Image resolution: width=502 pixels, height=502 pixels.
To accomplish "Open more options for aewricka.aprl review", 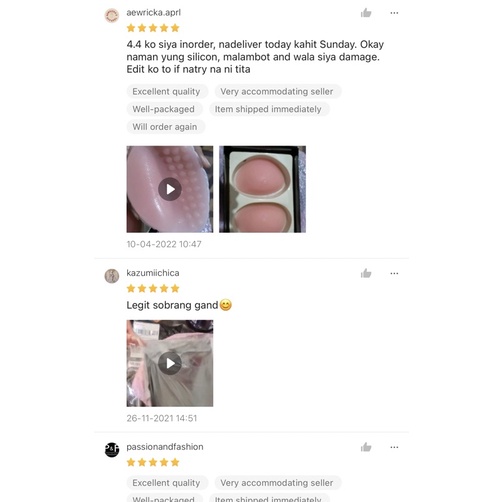I will 394,13.
